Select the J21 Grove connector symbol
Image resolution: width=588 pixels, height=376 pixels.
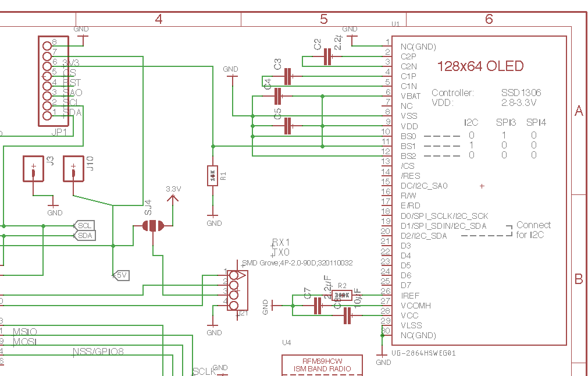coord(236,289)
